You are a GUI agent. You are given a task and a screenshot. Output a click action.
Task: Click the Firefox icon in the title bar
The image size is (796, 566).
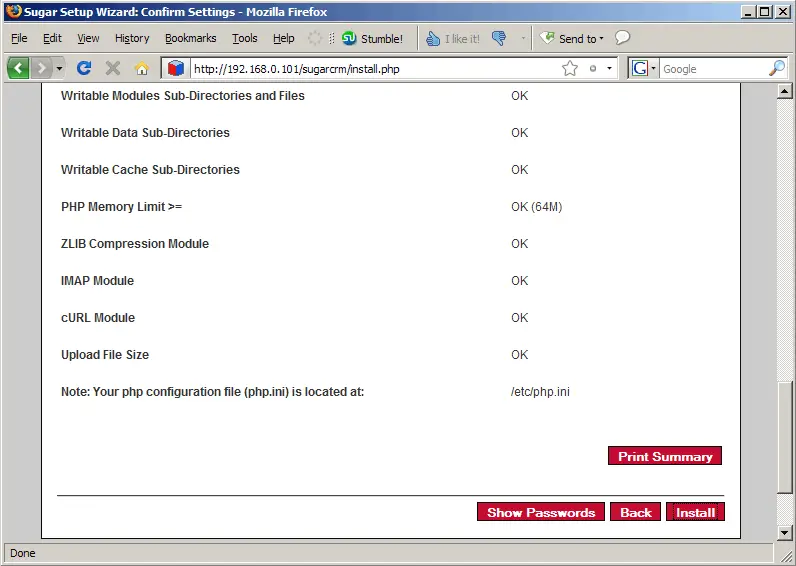pyautogui.click(x=14, y=11)
